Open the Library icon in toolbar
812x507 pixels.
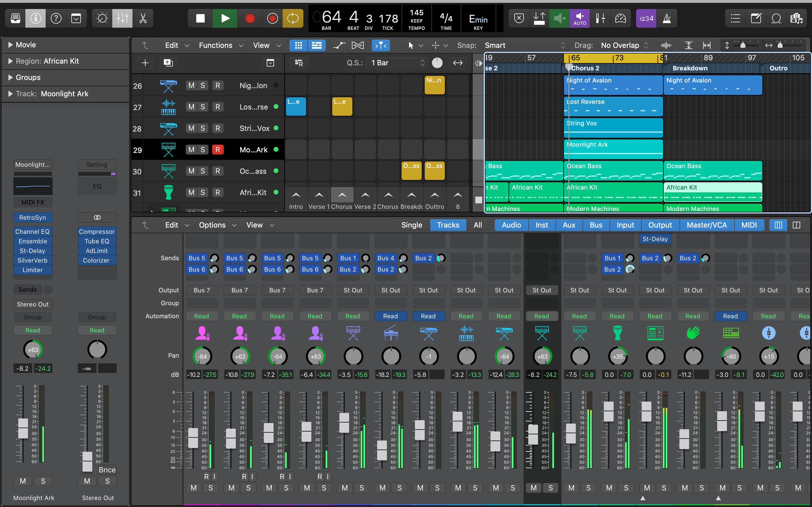[x=16, y=18]
